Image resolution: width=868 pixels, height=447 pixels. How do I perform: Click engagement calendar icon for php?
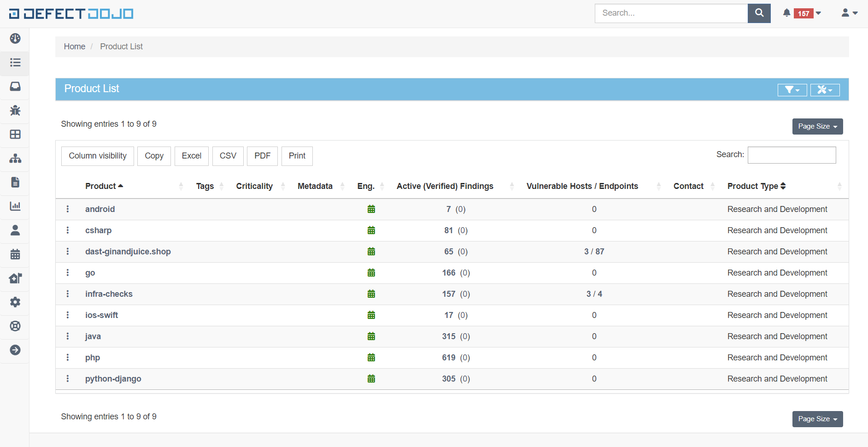coord(371,358)
